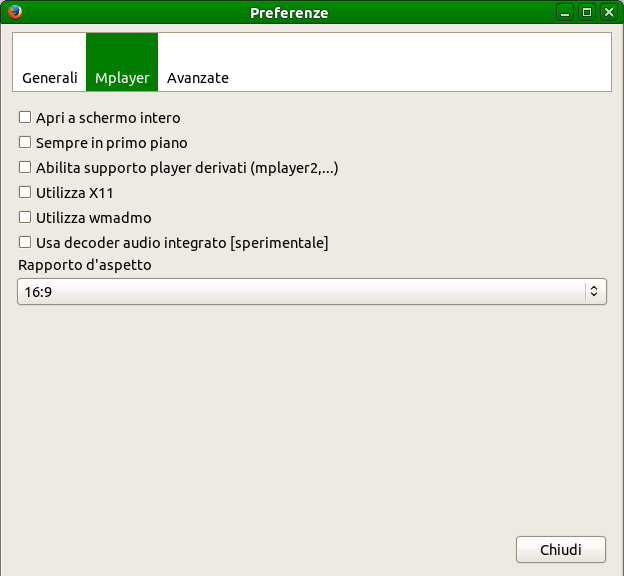Maximize the Preferenze window
The height and width of the screenshot is (576, 624).
587,12
